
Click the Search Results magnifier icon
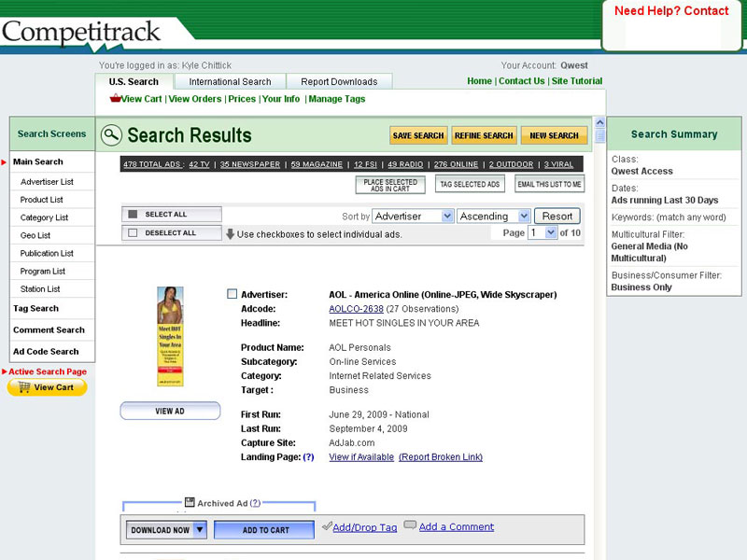pyautogui.click(x=111, y=135)
